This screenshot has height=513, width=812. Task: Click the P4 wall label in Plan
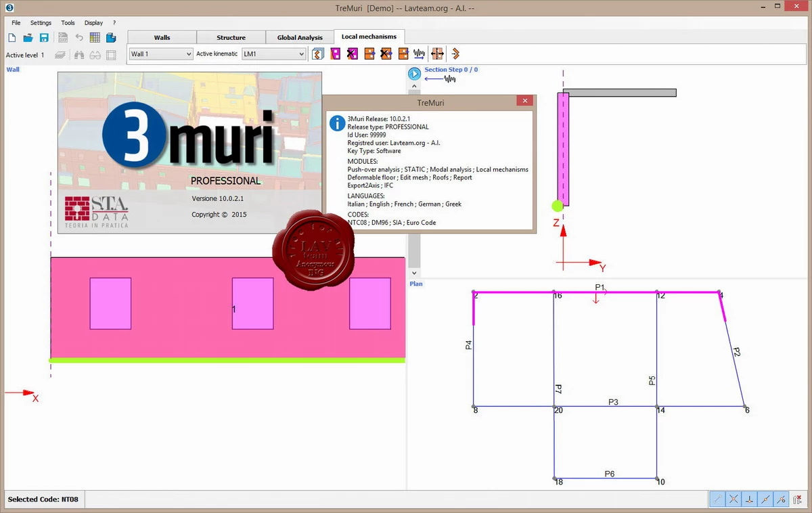click(x=468, y=344)
